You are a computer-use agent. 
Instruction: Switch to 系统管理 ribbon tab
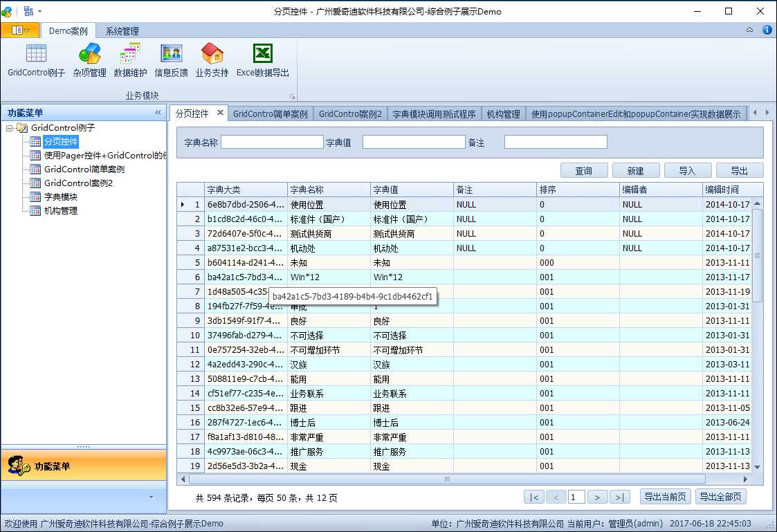click(x=122, y=30)
